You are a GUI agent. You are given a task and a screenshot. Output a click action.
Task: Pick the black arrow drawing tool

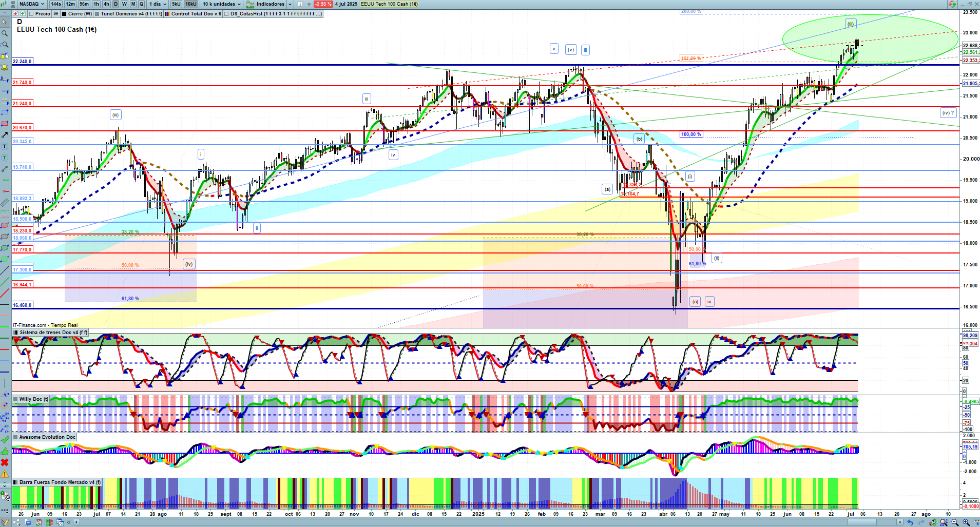pos(5,135)
